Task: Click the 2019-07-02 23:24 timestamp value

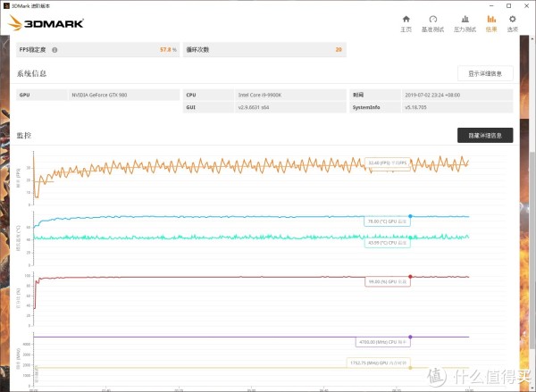Action: [432, 95]
